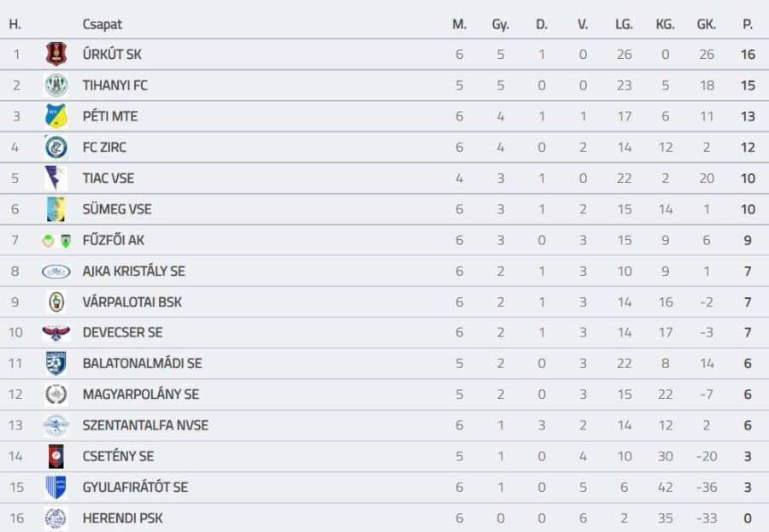Click the Csetény SE club logo
The width and height of the screenshot is (769, 532).
56,457
